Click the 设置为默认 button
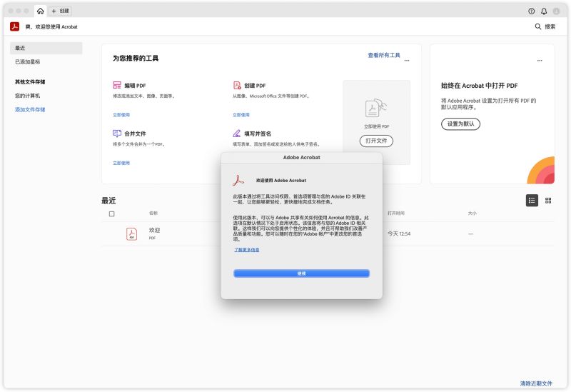 (460, 124)
